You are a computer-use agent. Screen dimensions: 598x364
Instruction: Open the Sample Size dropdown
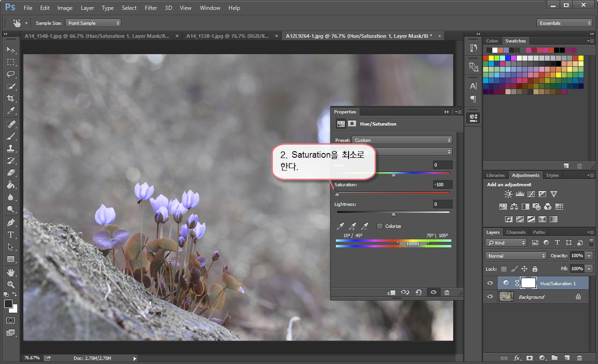coord(93,23)
